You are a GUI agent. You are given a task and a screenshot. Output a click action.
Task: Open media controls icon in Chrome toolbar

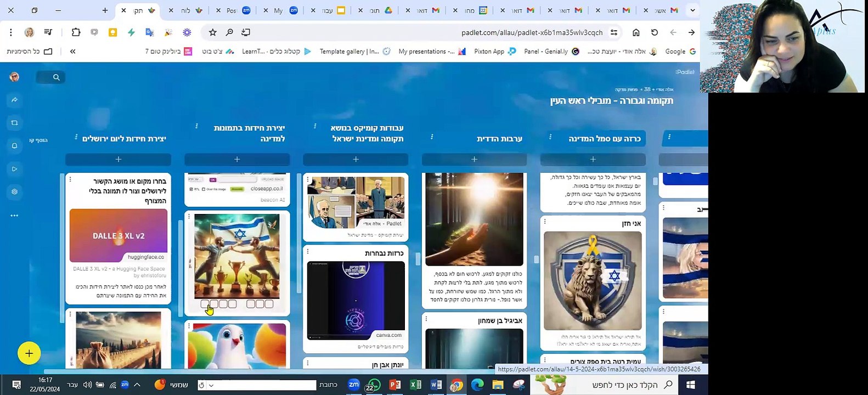click(x=48, y=32)
